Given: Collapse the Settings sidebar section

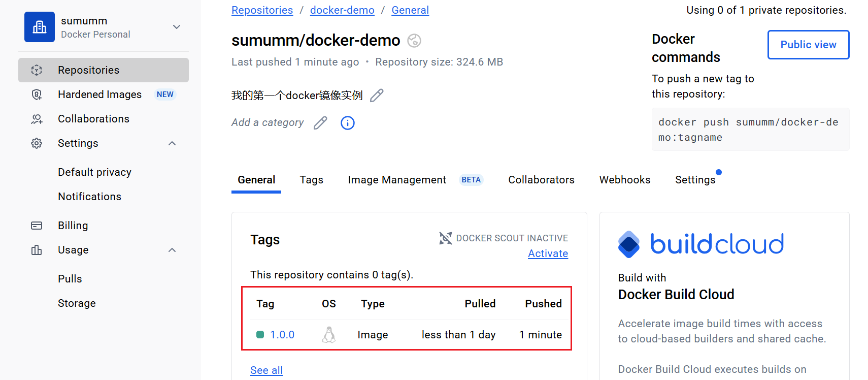Looking at the screenshot, I should (x=172, y=143).
